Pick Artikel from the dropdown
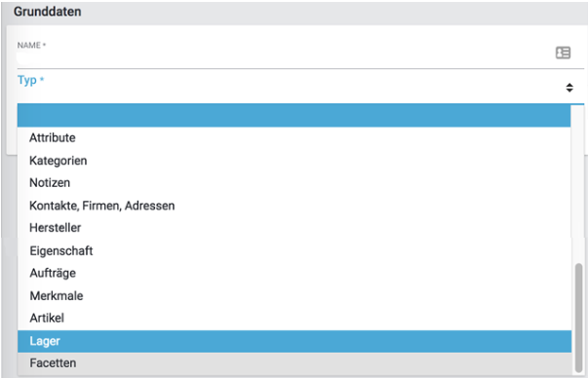The image size is (588, 378). [294, 318]
